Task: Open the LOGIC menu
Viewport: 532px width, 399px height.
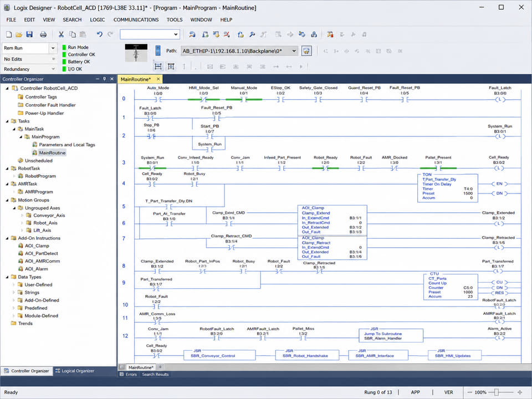Action: tap(98, 20)
